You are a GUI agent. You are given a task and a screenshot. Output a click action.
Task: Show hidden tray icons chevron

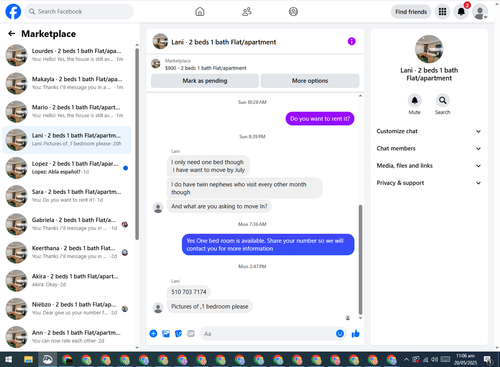406,359
